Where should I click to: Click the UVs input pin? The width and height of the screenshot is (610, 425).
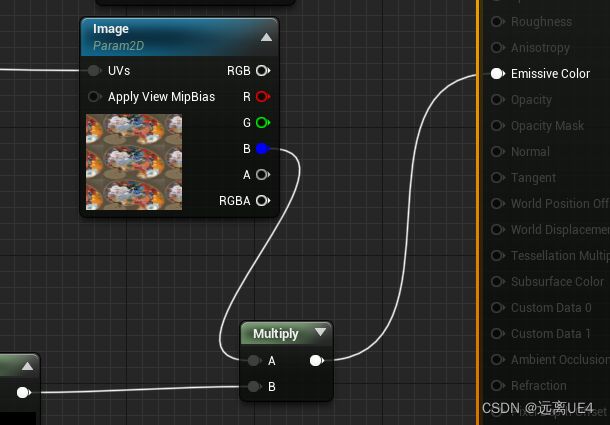[95, 70]
